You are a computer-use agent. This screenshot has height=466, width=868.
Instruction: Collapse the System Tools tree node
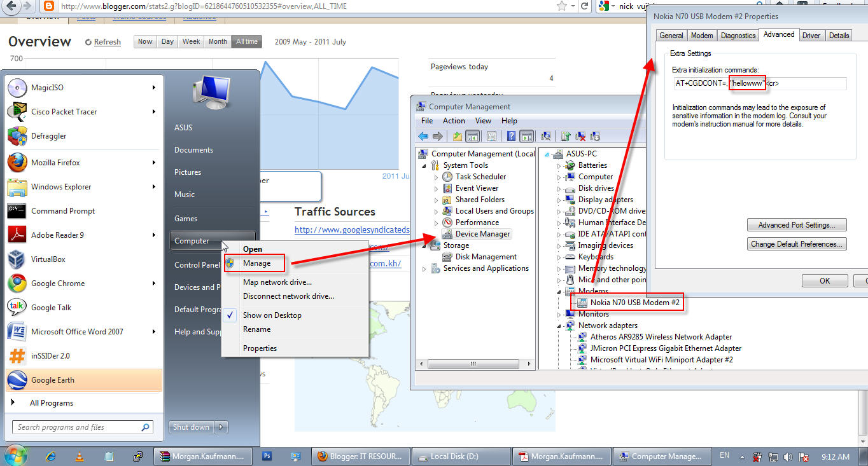[424, 165]
